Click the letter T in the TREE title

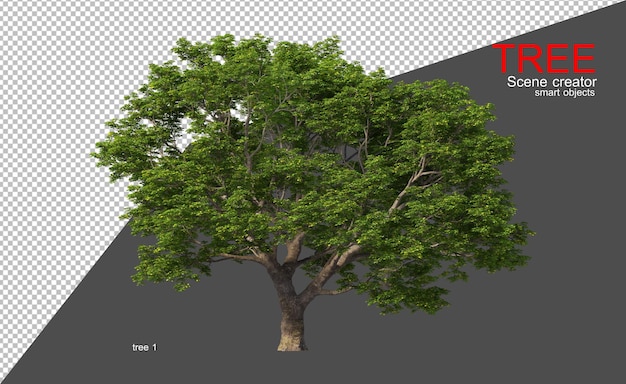point(505,58)
